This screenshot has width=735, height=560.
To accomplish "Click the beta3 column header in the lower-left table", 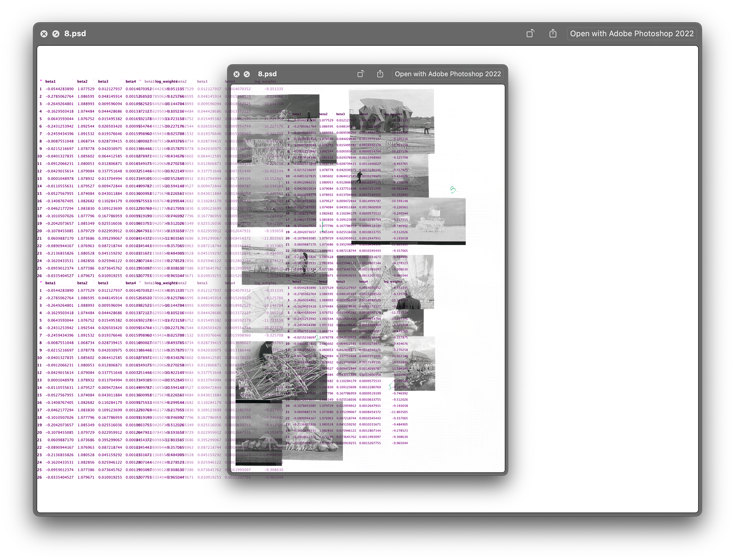I will [103, 283].
